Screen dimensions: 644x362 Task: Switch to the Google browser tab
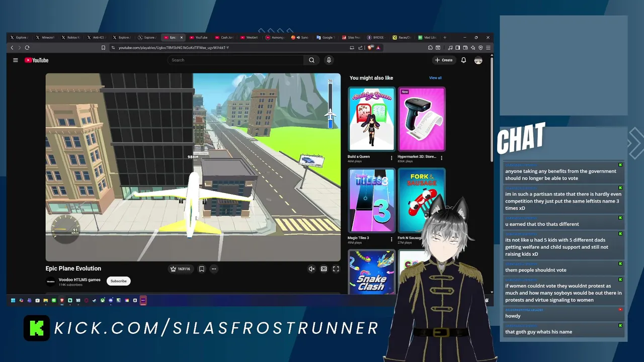click(326, 37)
